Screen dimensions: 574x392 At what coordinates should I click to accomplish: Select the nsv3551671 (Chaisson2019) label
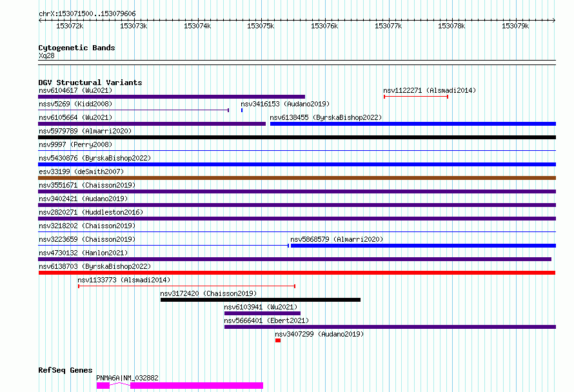(87, 185)
